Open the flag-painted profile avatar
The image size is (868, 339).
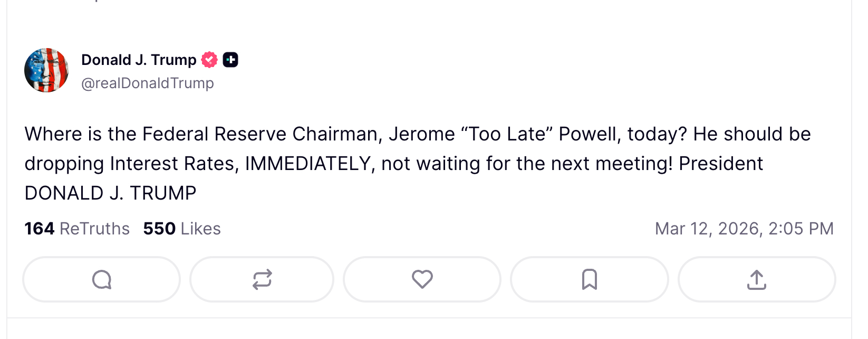[46, 70]
